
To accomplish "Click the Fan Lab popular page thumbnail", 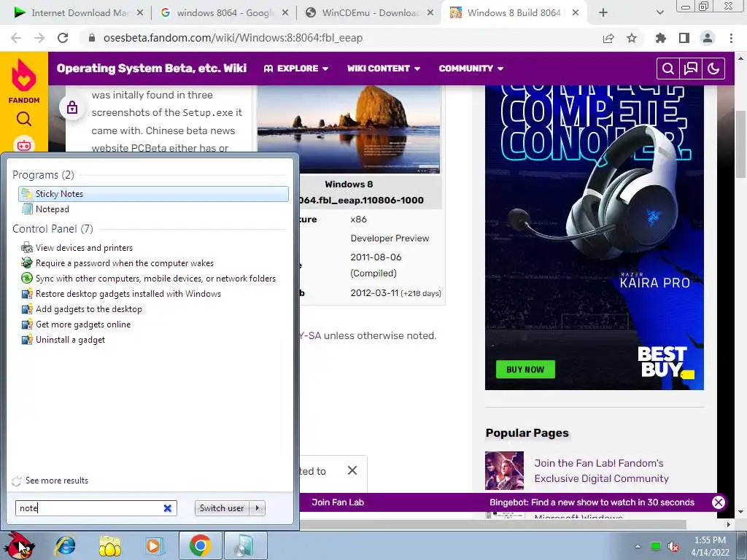I will coord(504,470).
